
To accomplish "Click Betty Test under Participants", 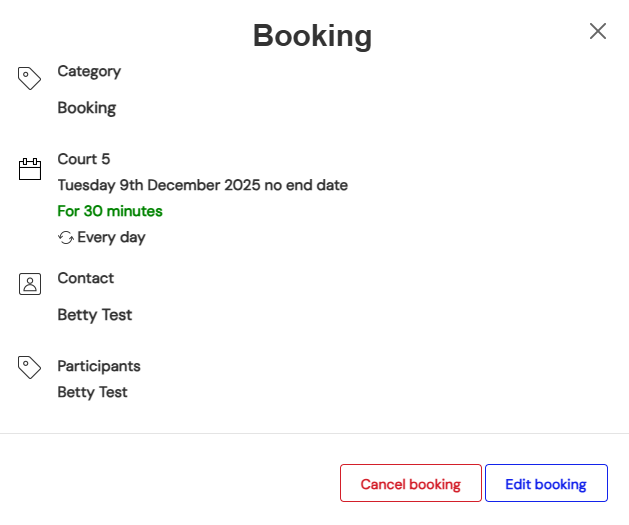I will pyautogui.click(x=93, y=392).
